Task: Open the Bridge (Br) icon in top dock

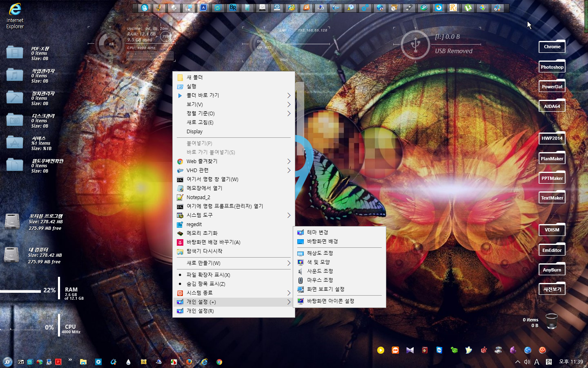Action: [233, 7]
